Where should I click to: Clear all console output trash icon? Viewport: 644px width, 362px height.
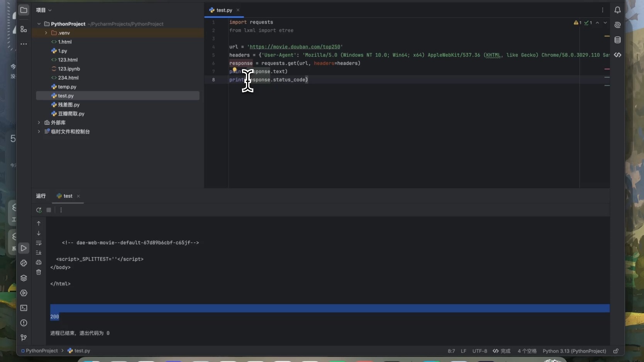pyautogui.click(x=39, y=272)
